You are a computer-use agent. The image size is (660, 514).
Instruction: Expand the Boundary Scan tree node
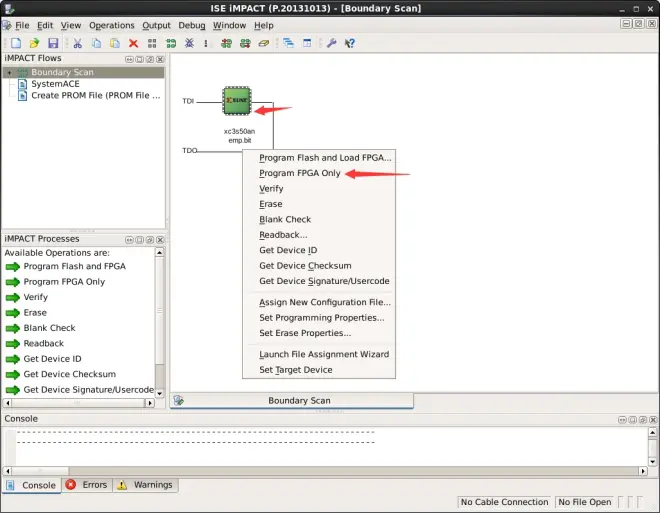click(9, 72)
